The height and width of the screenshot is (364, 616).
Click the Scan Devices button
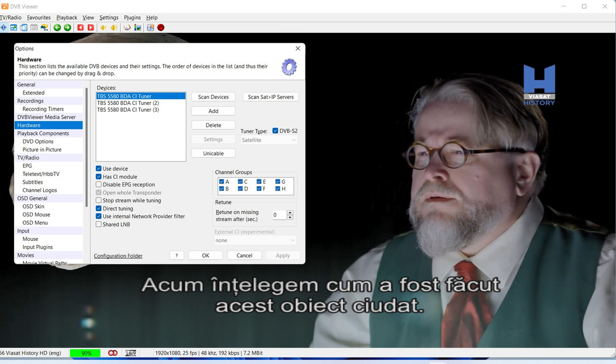213,97
